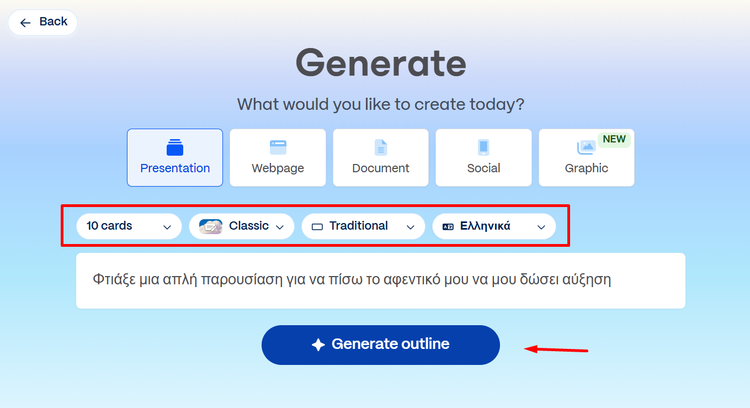The width and height of the screenshot is (750, 408).
Task: Click the sparkle icon on Generate outline
Action: tap(318, 345)
